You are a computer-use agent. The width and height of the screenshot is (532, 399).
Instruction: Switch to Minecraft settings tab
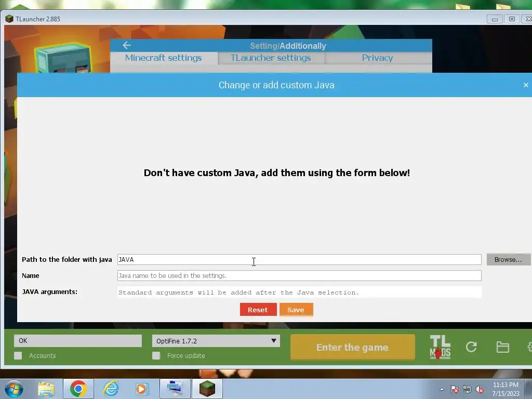point(164,58)
